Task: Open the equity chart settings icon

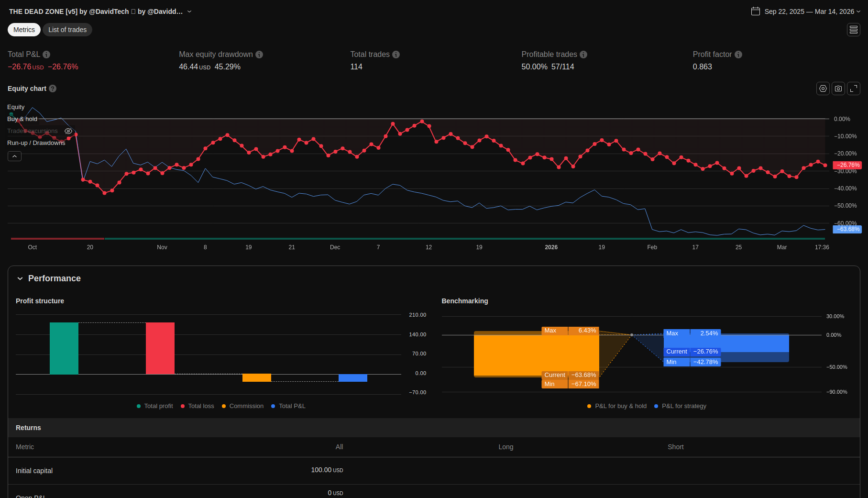Action: coord(823,89)
